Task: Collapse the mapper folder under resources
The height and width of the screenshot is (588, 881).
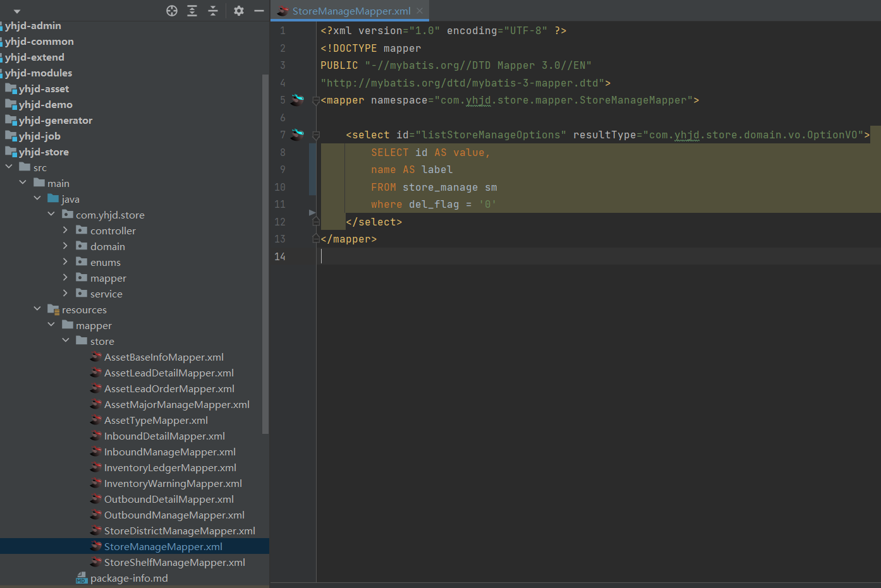Action: coord(51,325)
